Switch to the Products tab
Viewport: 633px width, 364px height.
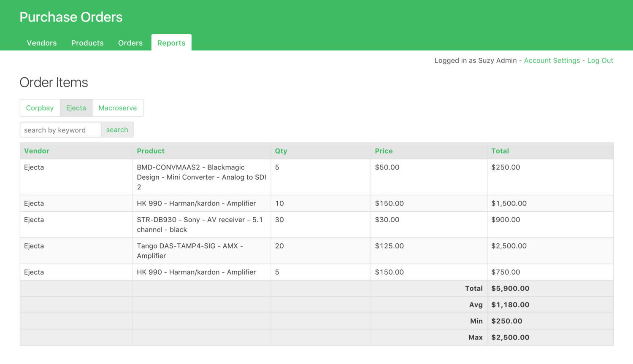(87, 43)
